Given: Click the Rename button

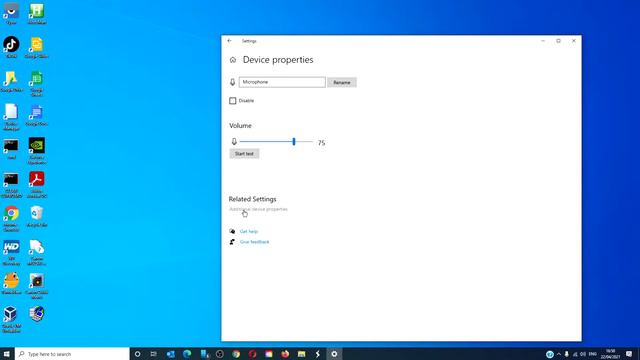Looking at the screenshot, I should coord(342,82).
